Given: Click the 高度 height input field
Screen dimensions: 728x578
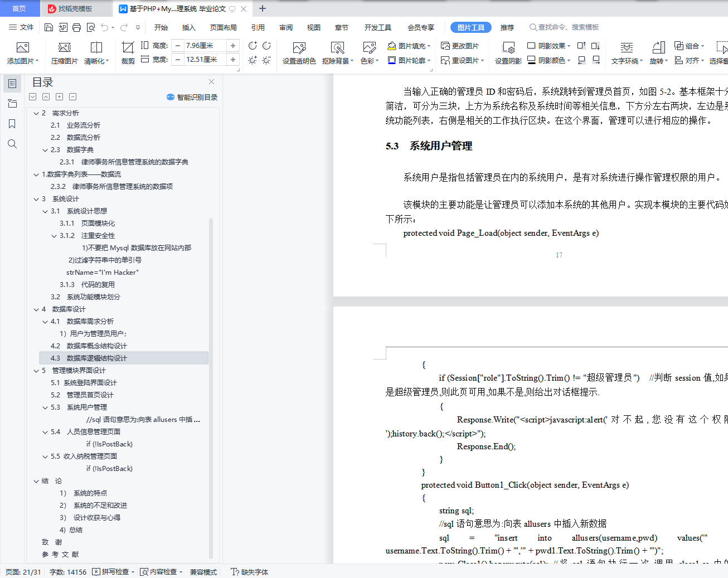Looking at the screenshot, I should (x=205, y=46).
